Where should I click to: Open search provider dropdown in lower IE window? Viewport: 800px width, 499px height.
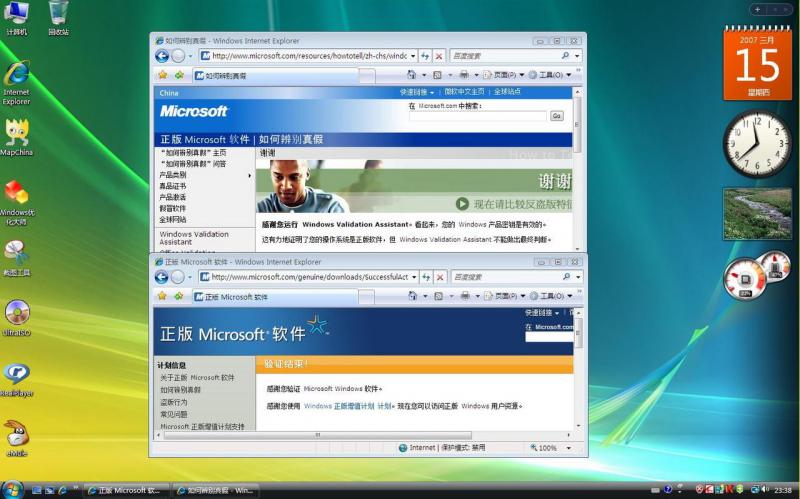click(x=578, y=277)
